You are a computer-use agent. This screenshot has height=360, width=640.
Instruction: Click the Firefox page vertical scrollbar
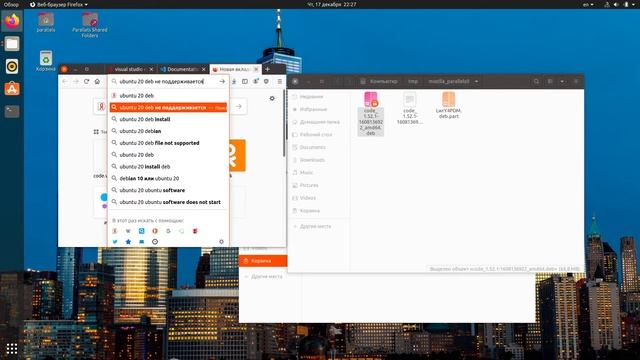tap(284, 122)
